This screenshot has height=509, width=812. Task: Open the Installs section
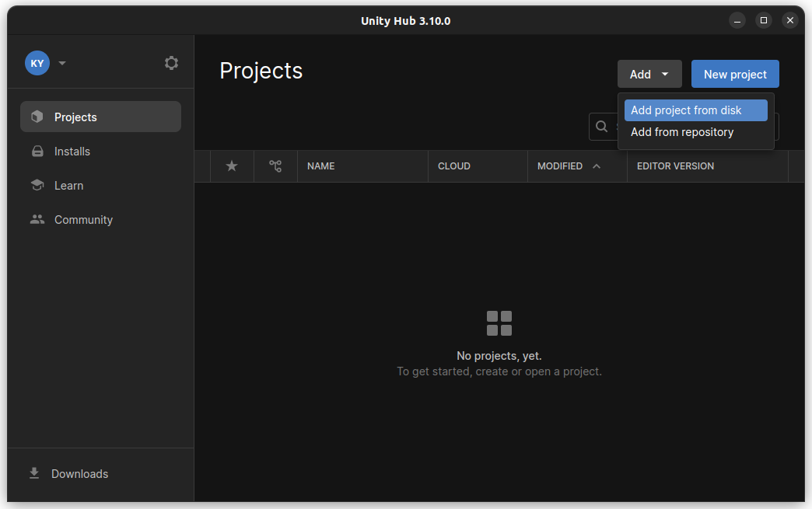(x=100, y=151)
